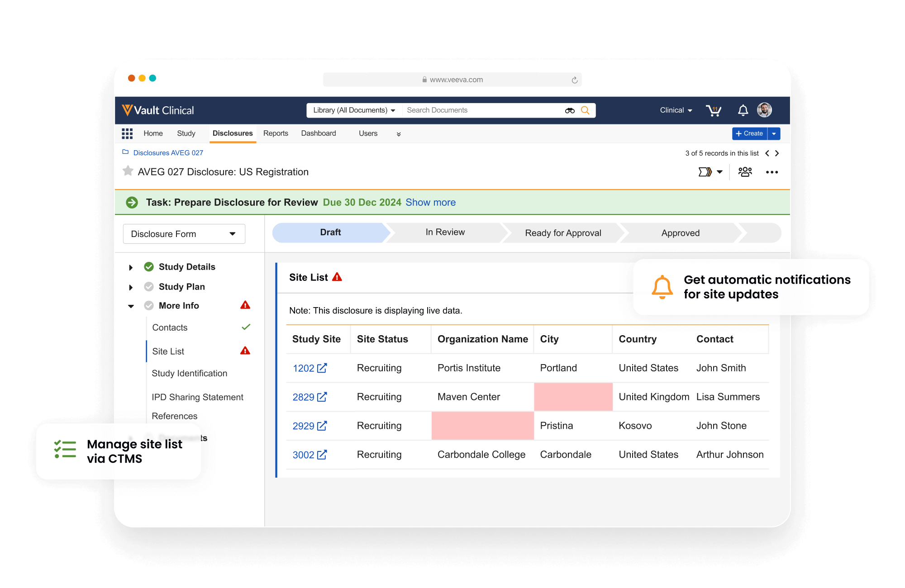Open the Library (All Documents) dropdown
This screenshot has height=588, width=905.
[x=354, y=110]
